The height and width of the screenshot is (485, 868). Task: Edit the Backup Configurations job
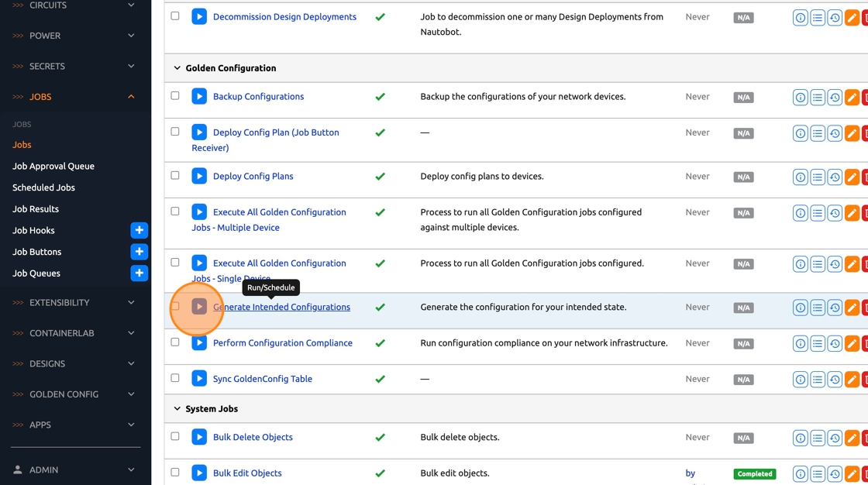pyautogui.click(x=852, y=98)
